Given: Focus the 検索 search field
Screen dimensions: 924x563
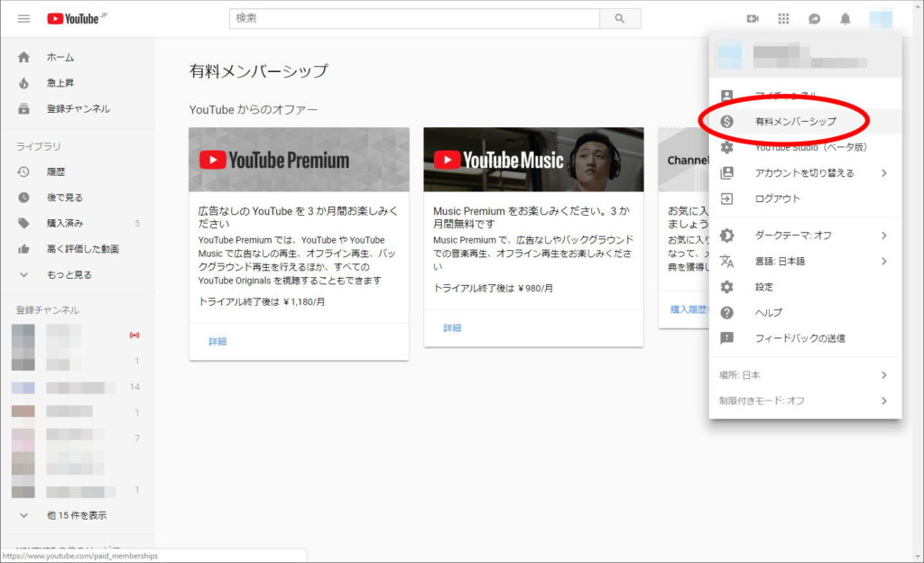Looking at the screenshot, I should [x=414, y=18].
